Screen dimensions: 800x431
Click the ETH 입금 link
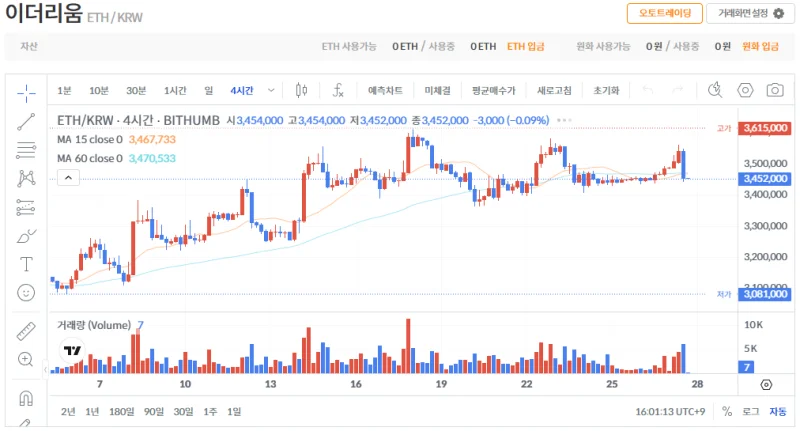(526, 46)
